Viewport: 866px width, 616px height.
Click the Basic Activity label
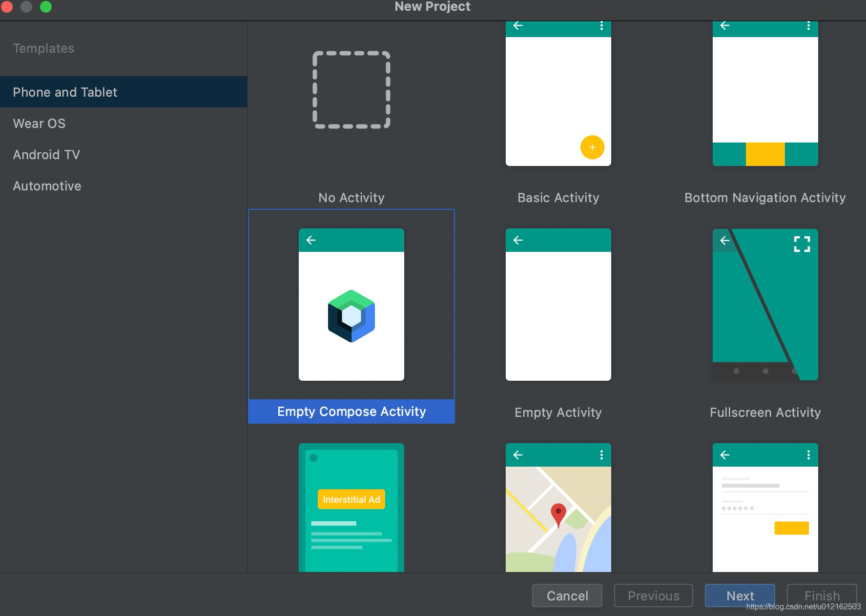pyautogui.click(x=558, y=198)
